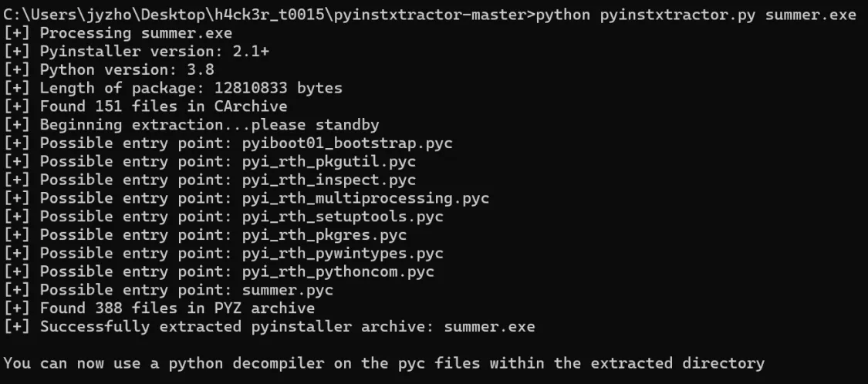Click the pyi_rth_pywintypes.pyc entry point
The image size is (868, 384).
(x=343, y=252)
